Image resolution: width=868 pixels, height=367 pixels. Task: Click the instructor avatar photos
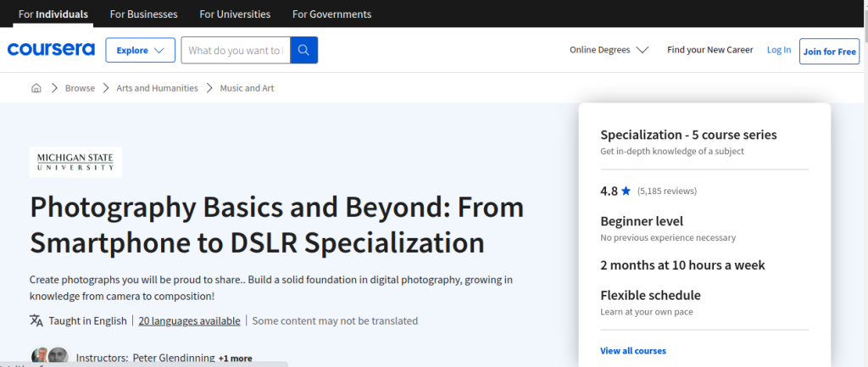50,357
